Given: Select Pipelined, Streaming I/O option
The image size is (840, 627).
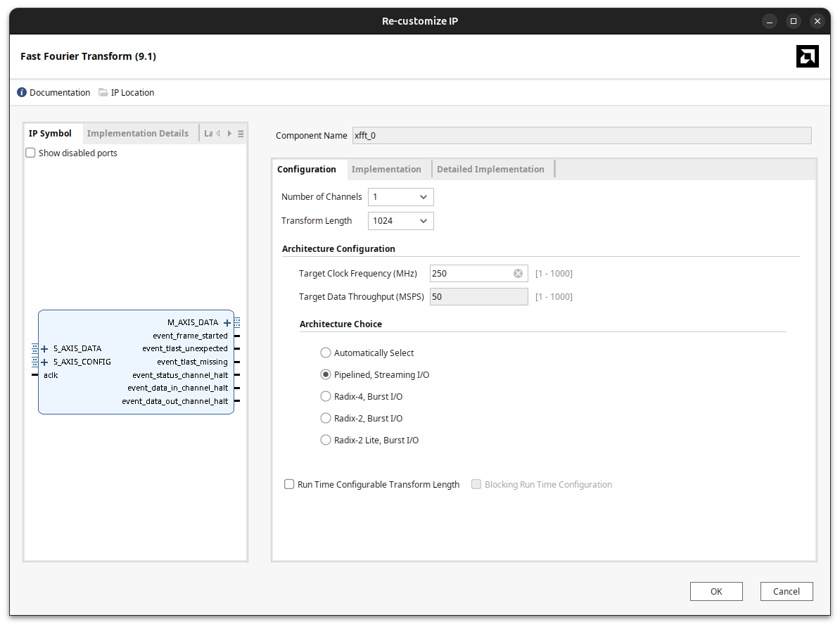Looking at the screenshot, I should pos(325,374).
